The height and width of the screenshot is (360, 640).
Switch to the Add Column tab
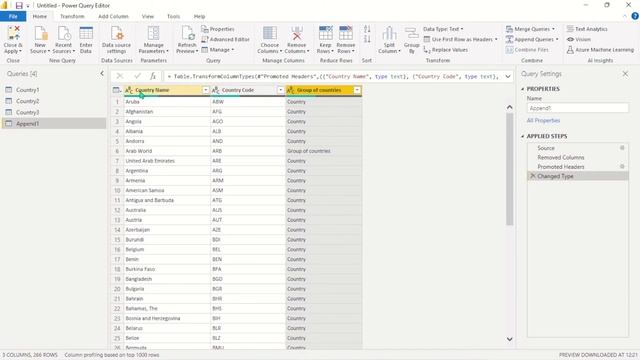113,16
